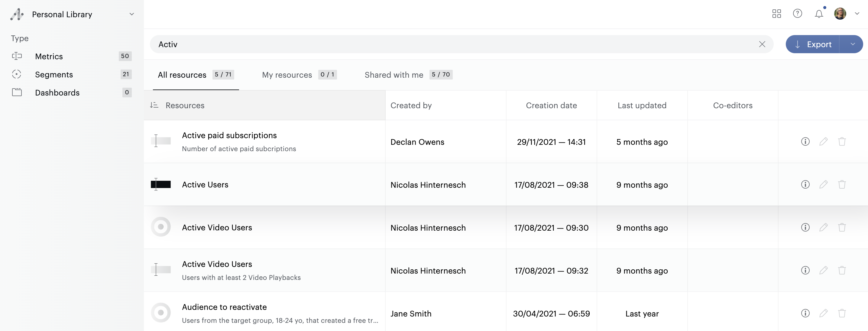The image size is (868, 331).
Task: Expand the Personal Library dropdown
Action: [x=132, y=14]
